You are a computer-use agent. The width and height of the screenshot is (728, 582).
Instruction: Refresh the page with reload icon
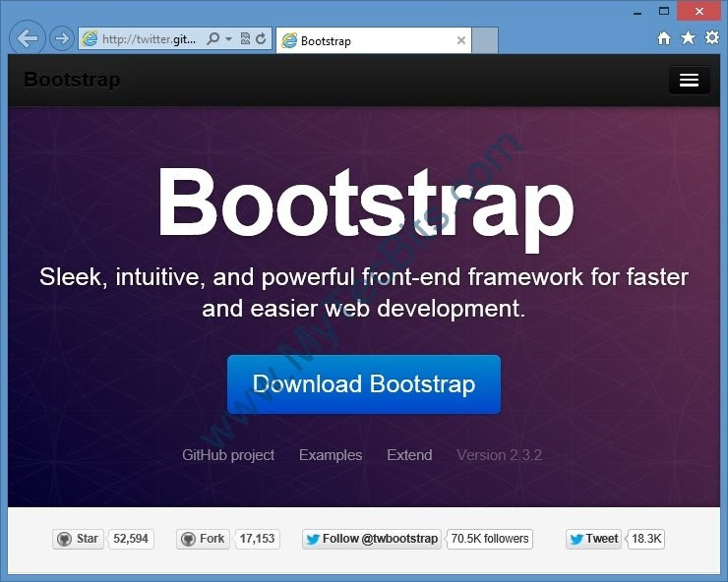tap(261, 39)
